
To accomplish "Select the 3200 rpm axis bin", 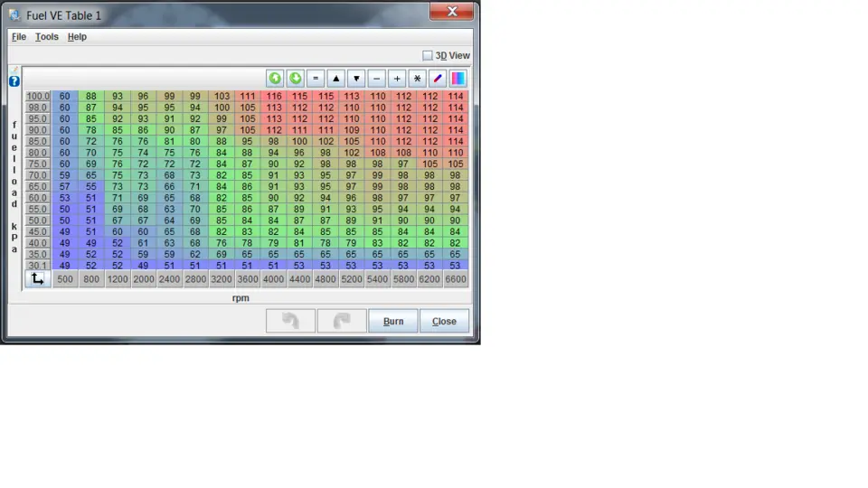I will click(222, 279).
